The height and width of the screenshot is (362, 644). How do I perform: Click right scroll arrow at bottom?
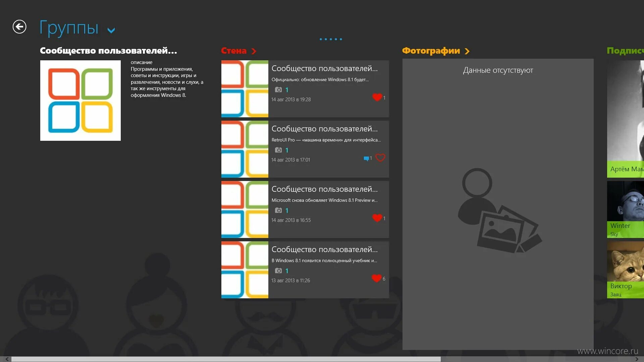pyautogui.click(x=637, y=359)
